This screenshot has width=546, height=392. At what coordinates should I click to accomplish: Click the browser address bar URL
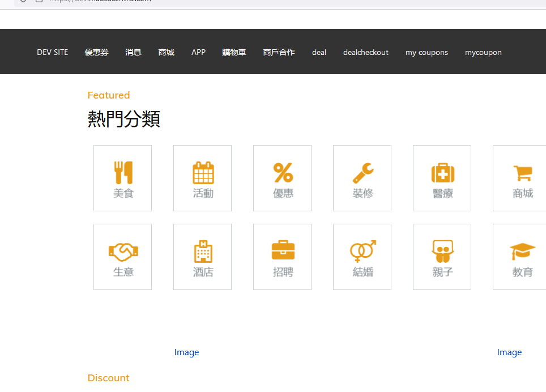102,1
